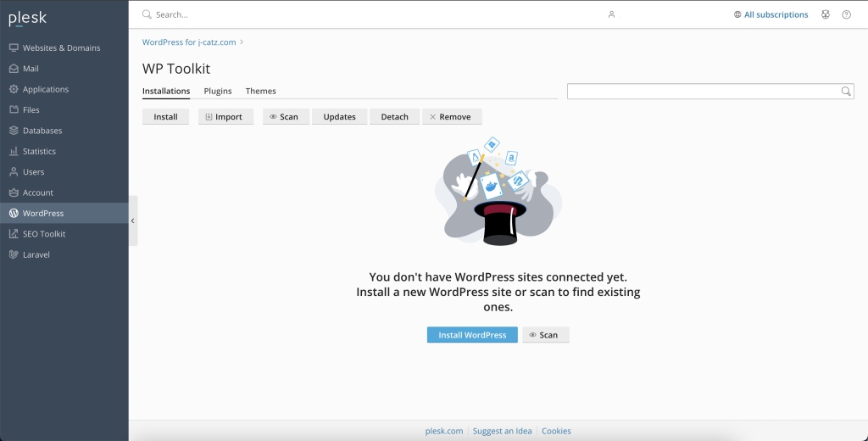Viewport: 868px width, 441px height.
Task: Open Users in the sidebar
Action: (x=64, y=172)
